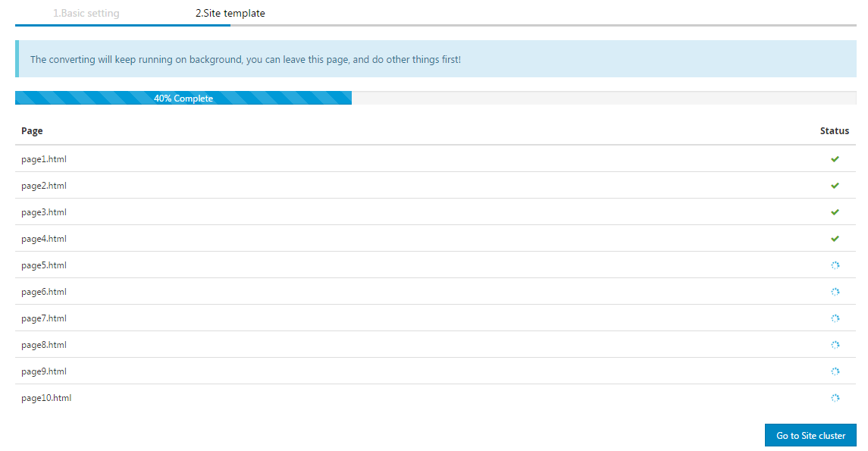The height and width of the screenshot is (451, 868).
Task: Select the page5.html row text
Action: click(44, 265)
